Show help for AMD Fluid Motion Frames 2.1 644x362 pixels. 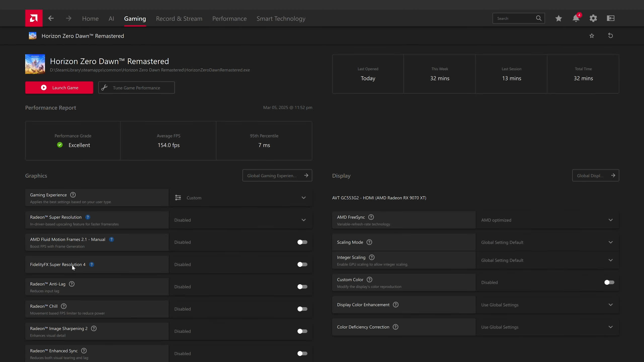[x=111, y=239]
